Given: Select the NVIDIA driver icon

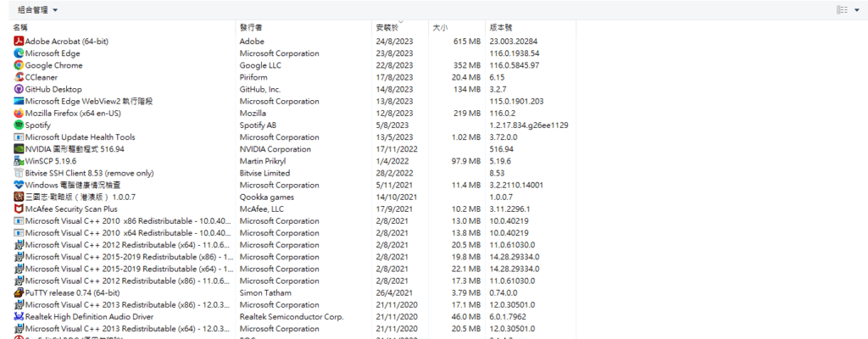Looking at the screenshot, I should pyautogui.click(x=19, y=149).
